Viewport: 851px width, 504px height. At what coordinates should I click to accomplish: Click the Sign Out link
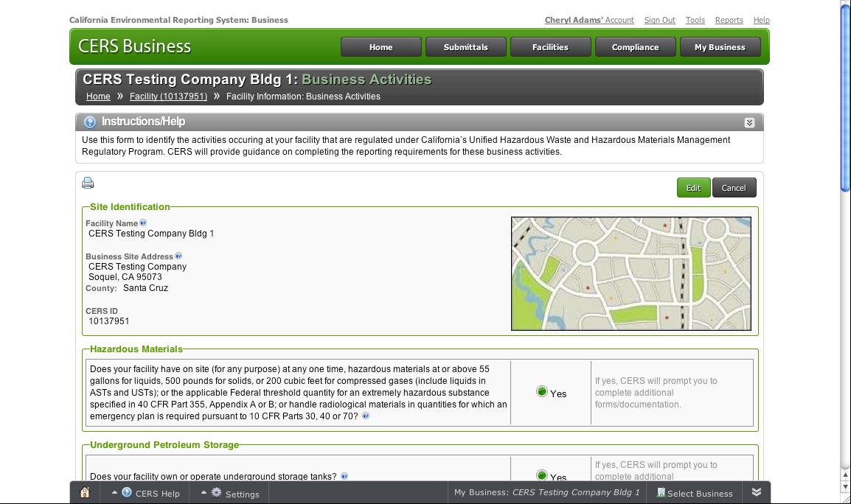[659, 20]
